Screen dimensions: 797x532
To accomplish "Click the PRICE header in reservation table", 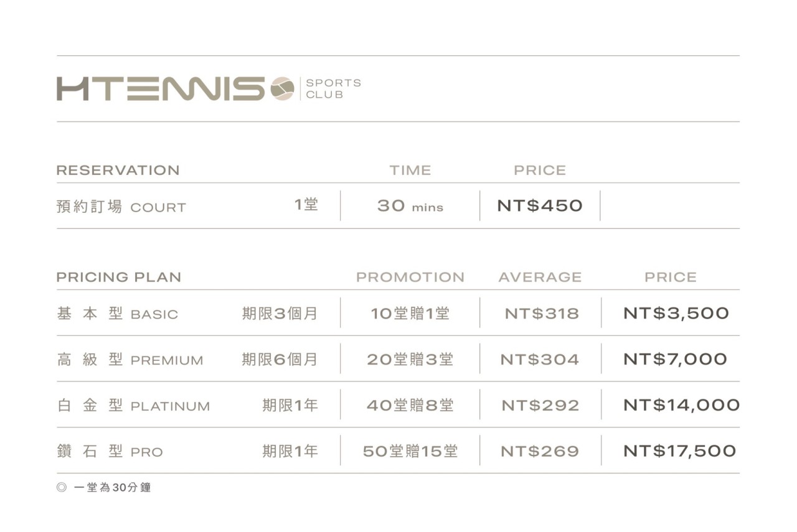I will point(540,170).
